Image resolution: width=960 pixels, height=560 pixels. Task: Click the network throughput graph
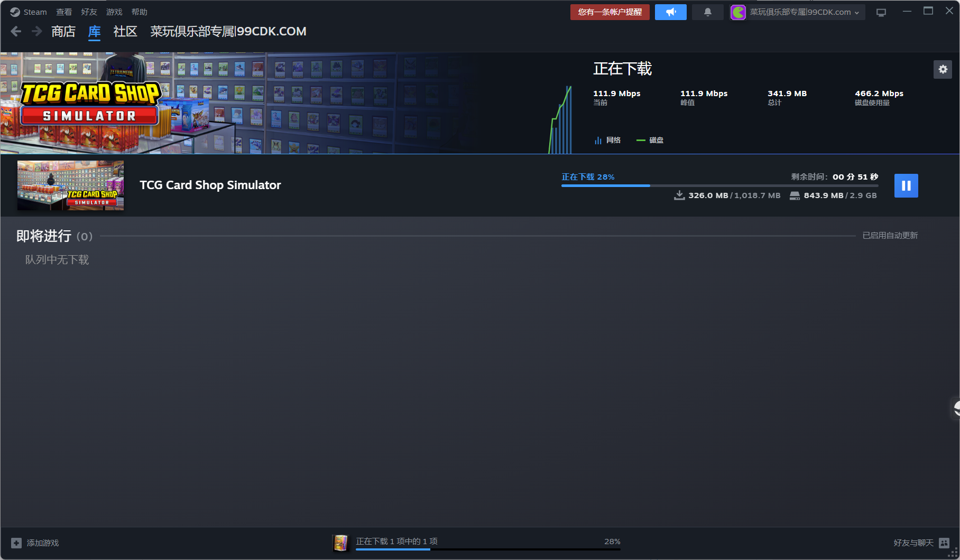click(x=561, y=120)
